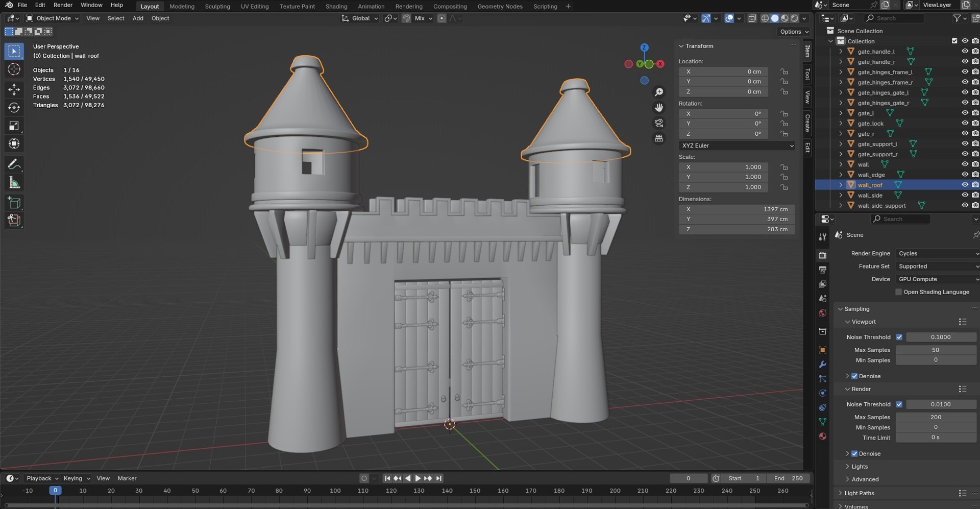Disable wall_side in renders camera icon

975,195
